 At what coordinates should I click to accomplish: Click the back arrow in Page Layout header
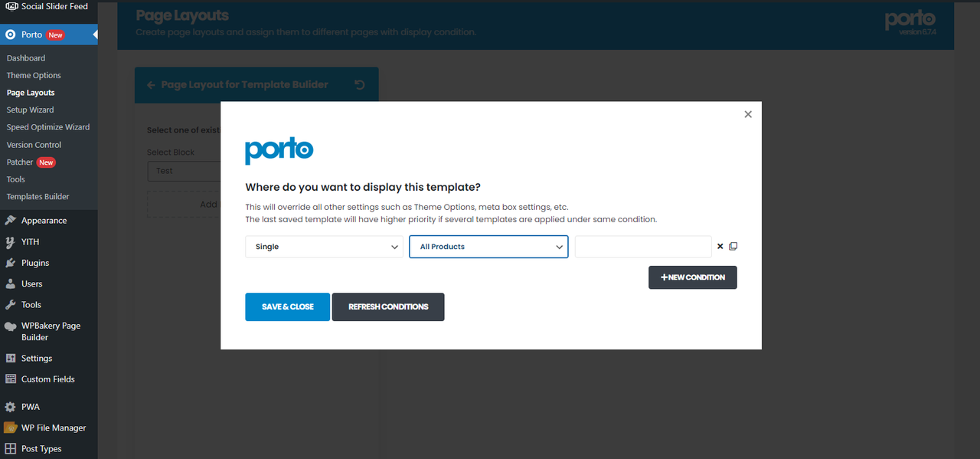151,85
